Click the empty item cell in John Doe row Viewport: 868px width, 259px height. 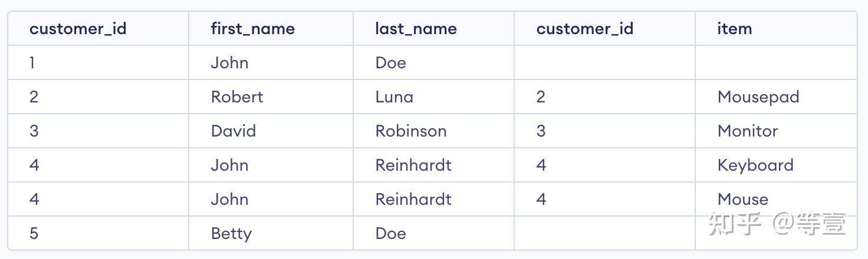pos(776,62)
